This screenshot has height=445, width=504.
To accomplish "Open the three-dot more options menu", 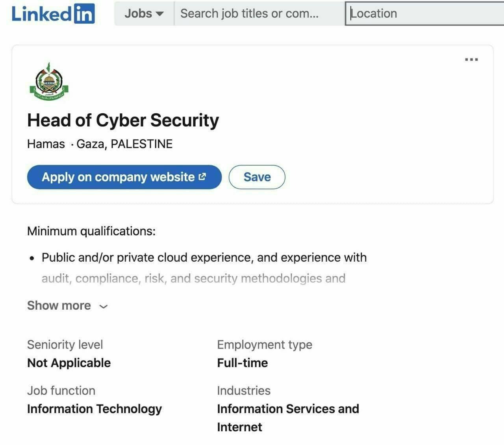I will (471, 59).
